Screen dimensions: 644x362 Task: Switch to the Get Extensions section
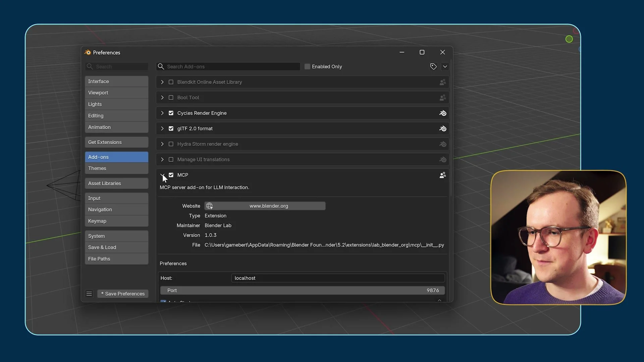point(116,142)
